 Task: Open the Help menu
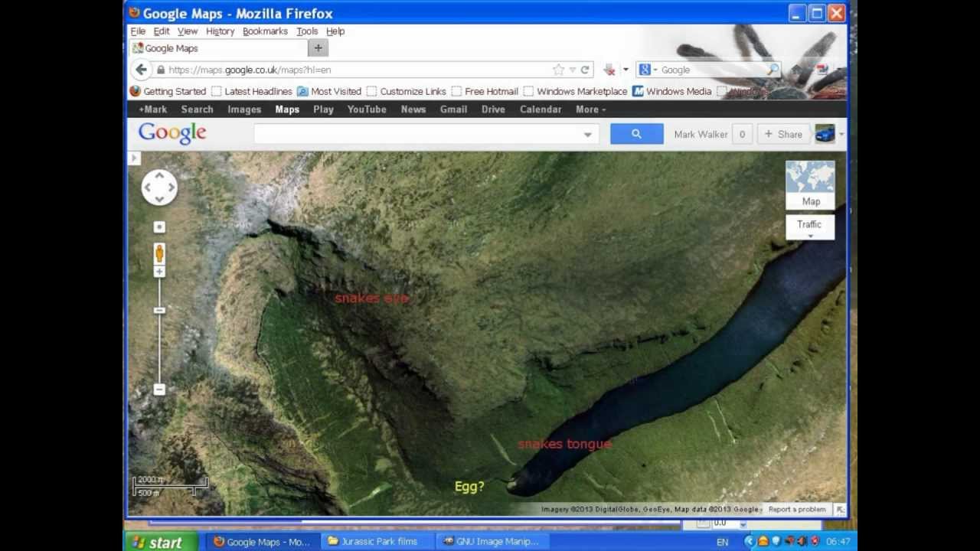pos(335,31)
